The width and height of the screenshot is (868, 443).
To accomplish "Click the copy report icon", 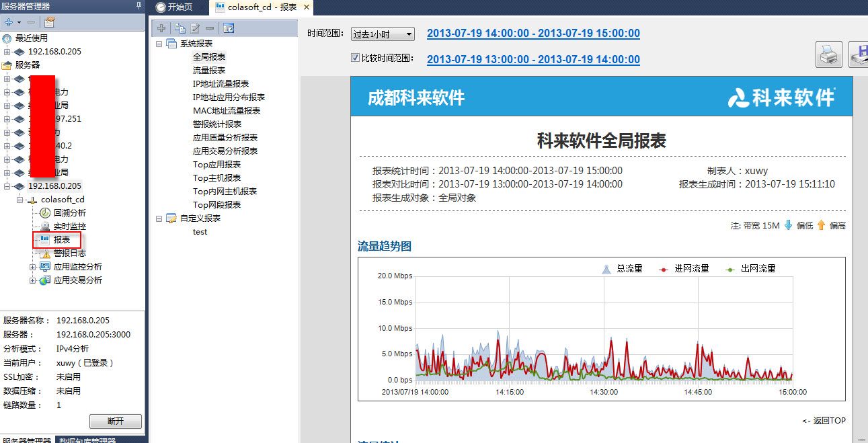I will pos(179,28).
